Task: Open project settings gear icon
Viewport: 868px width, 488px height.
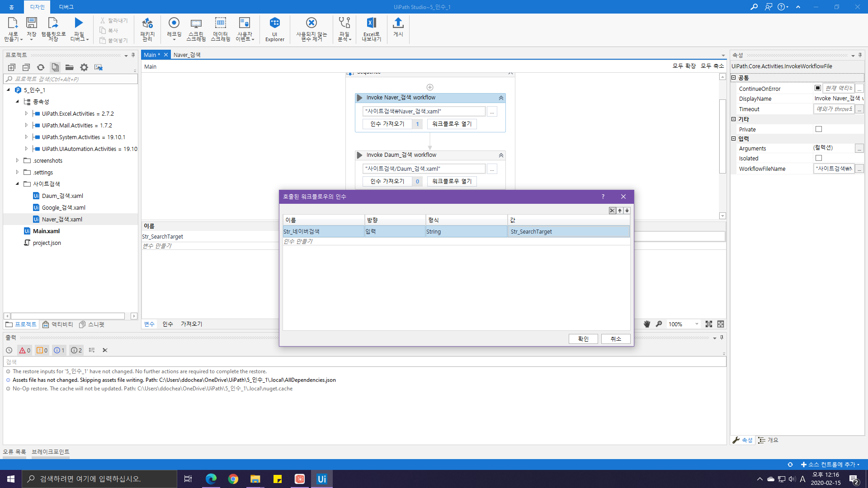Action: point(84,67)
